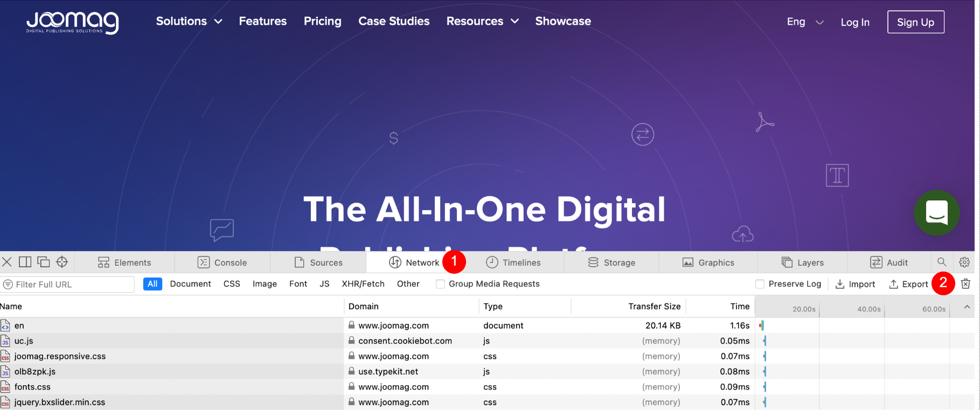Screen dimensions: 980x410
Task: Open the Eng language selector
Action: click(805, 22)
